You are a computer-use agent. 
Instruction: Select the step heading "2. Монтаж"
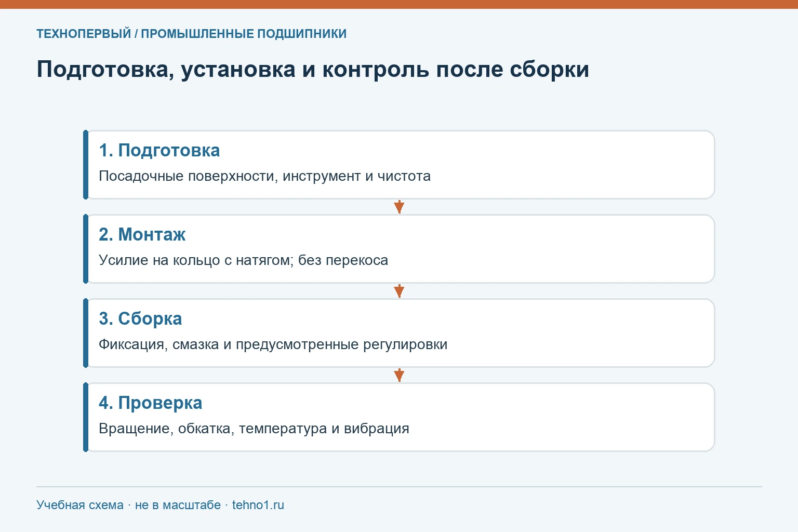point(142,234)
